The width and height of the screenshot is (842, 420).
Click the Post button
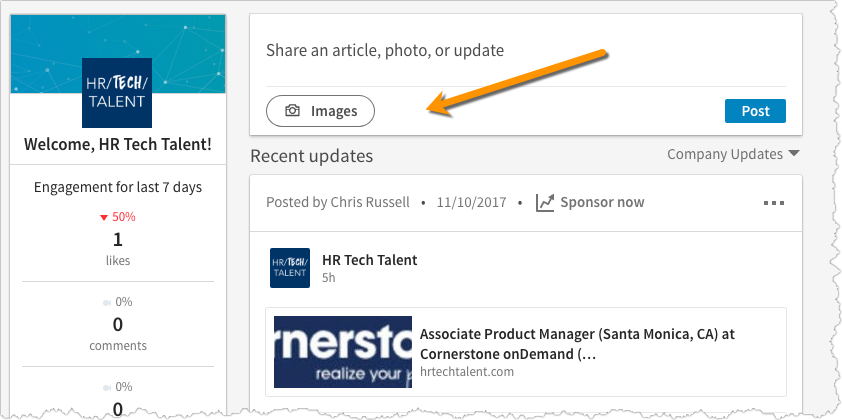click(x=755, y=111)
